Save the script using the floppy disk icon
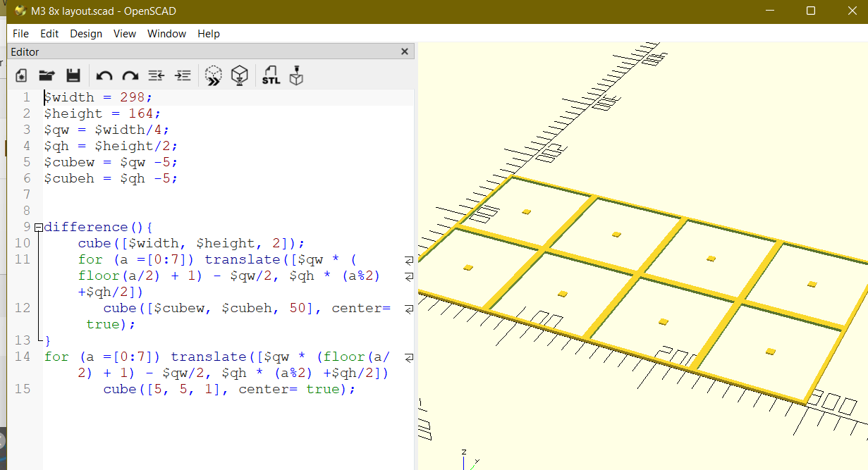 point(73,75)
